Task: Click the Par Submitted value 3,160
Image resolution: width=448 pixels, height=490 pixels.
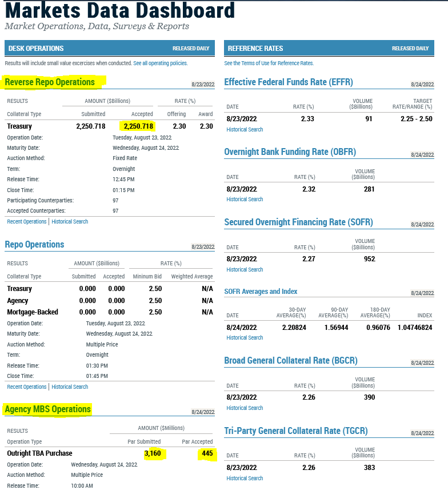Action: pos(153,453)
